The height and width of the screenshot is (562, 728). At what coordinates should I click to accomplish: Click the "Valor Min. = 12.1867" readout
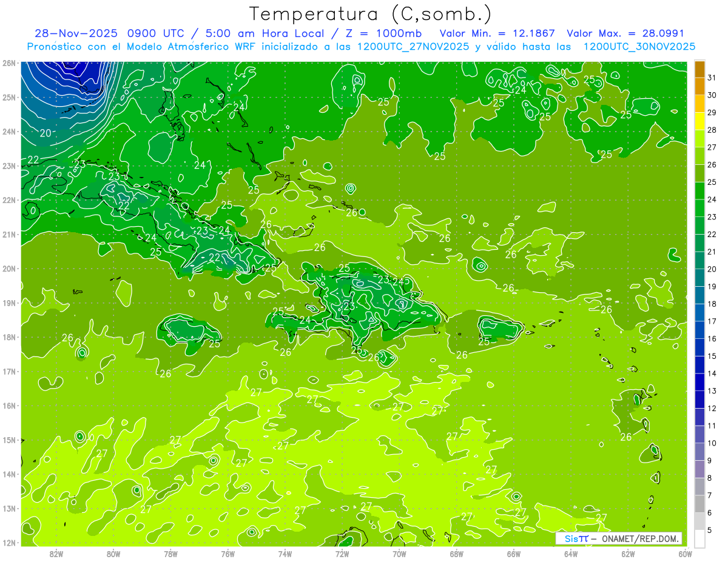497,33
